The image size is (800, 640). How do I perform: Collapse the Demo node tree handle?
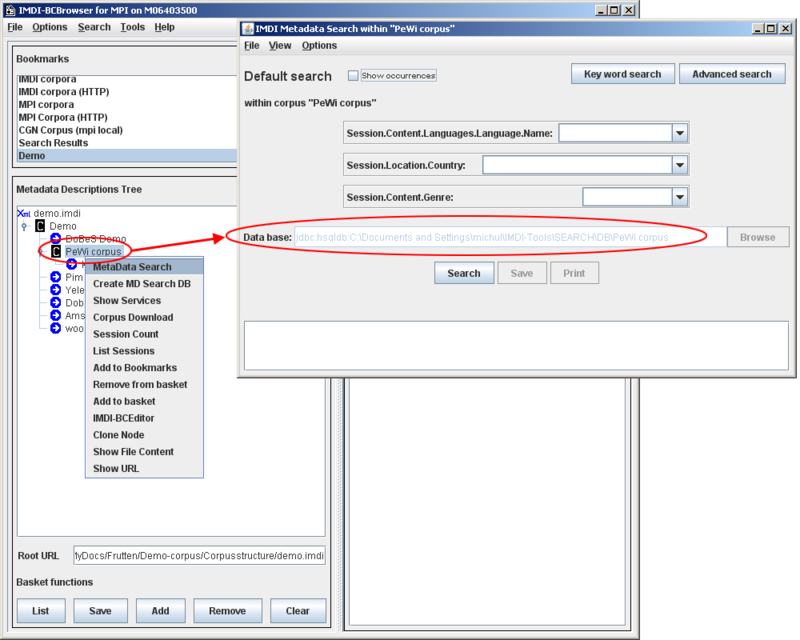tap(24, 226)
